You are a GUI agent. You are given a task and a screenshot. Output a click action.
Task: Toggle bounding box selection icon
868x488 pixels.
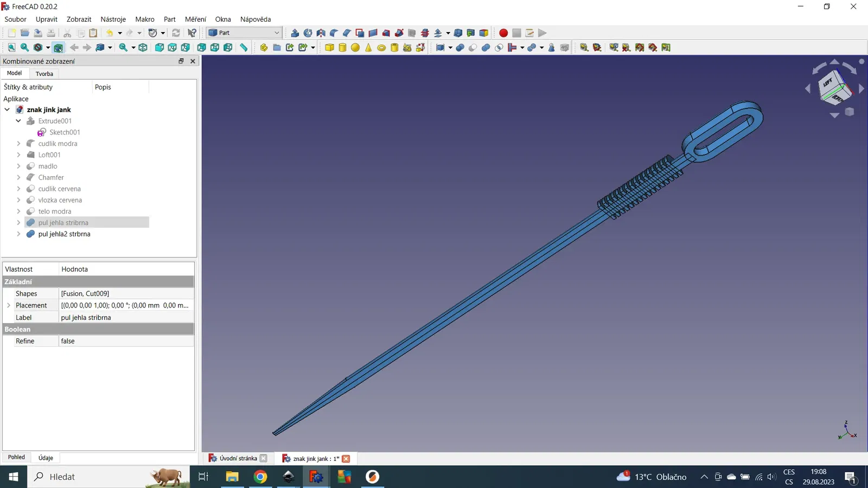58,48
